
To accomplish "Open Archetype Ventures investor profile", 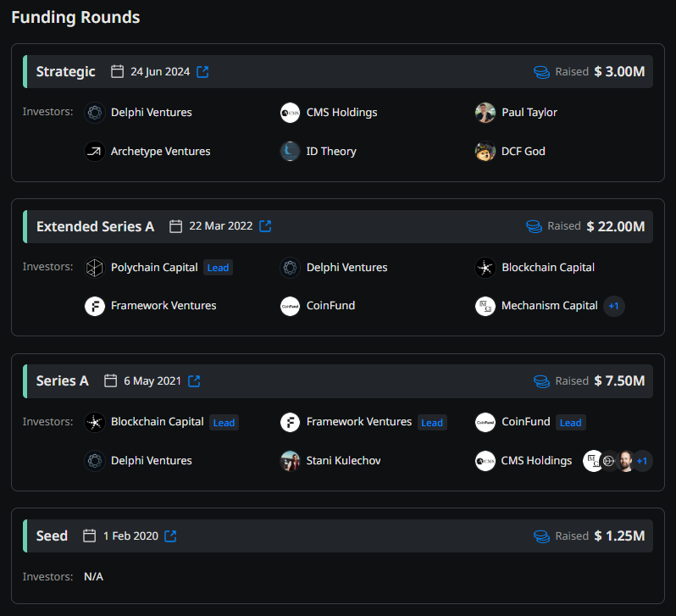I will pos(160,152).
